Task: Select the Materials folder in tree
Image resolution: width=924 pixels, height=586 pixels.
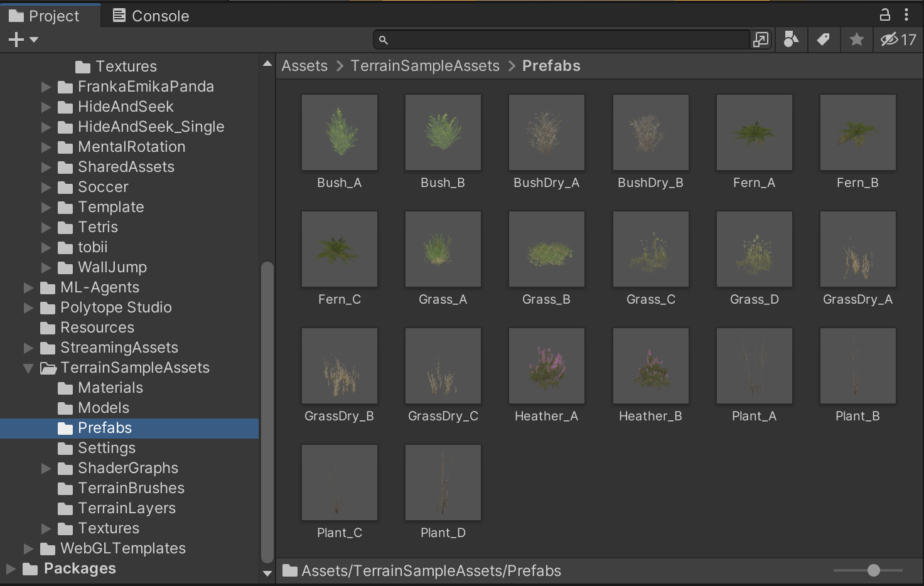Action: coord(110,388)
